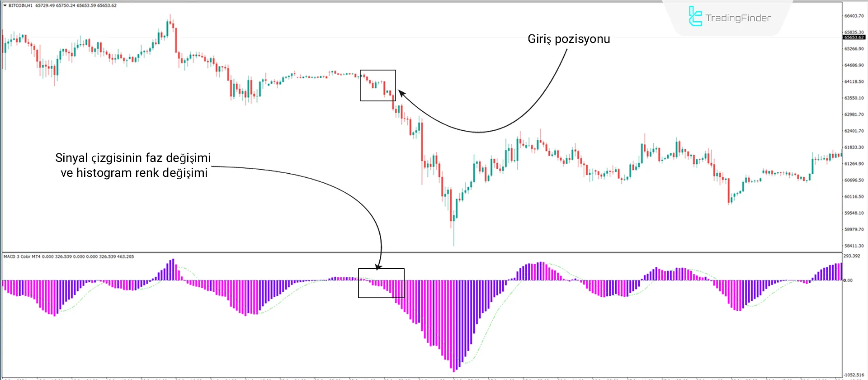This screenshot has width=868, height=380.
Task: Click the TradingFinder brand name text
Action: [738, 18]
